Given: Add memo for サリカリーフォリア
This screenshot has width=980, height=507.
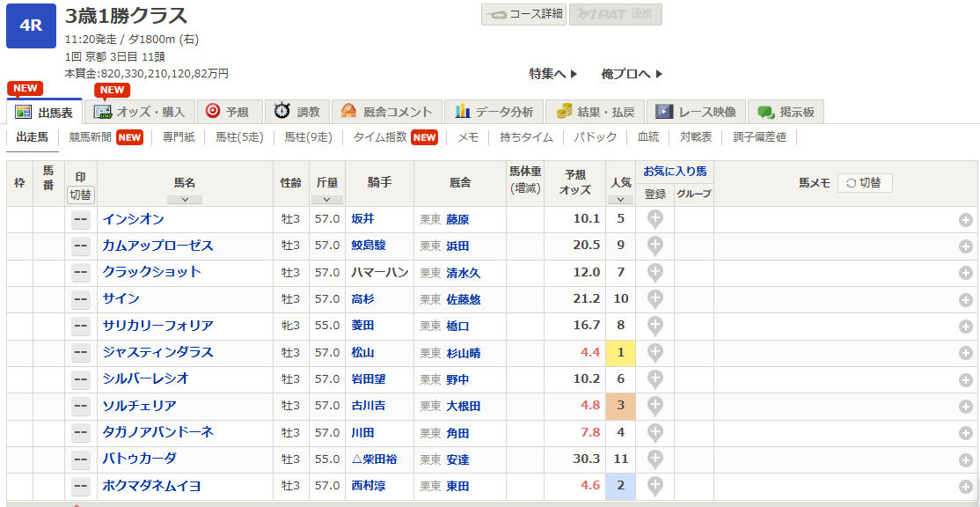Looking at the screenshot, I should pos(966,327).
